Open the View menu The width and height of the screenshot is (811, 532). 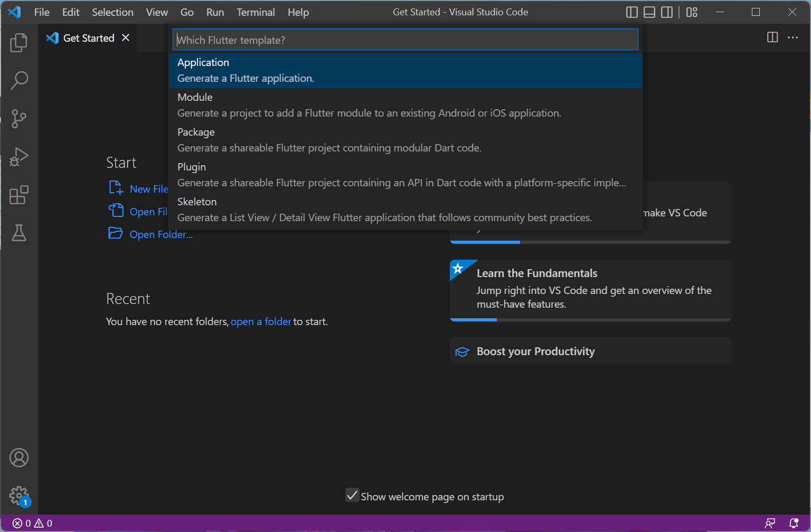(157, 12)
